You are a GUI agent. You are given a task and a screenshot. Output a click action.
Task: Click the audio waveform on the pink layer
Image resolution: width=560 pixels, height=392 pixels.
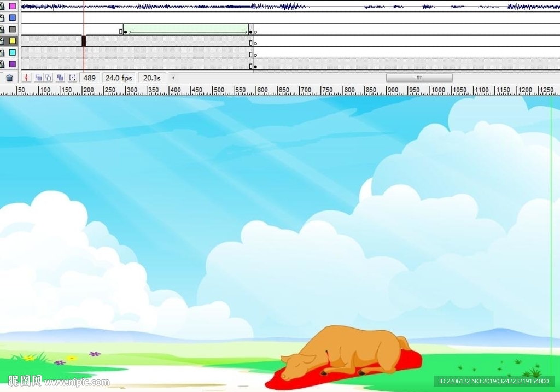tap(290, 6)
